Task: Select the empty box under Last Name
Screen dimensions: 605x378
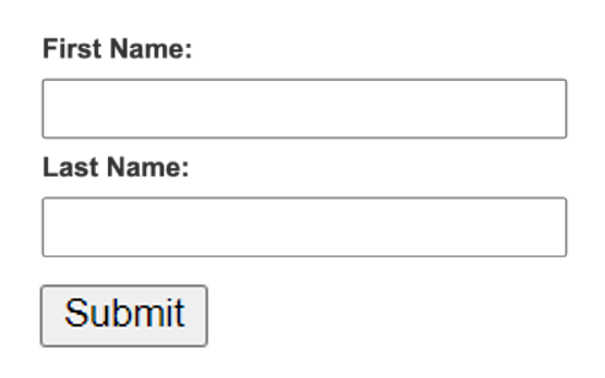Action: [x=304, y=227]
